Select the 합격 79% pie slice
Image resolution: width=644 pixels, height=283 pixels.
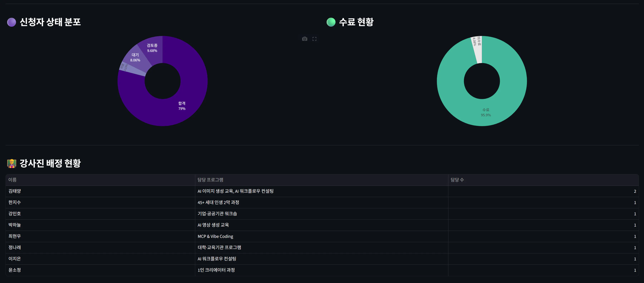coord(182,106)
